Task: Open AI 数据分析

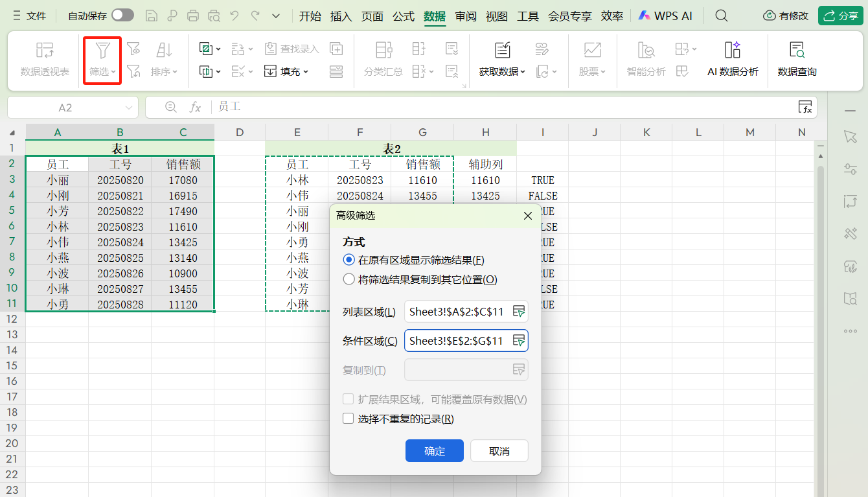Action: (733, 60)
